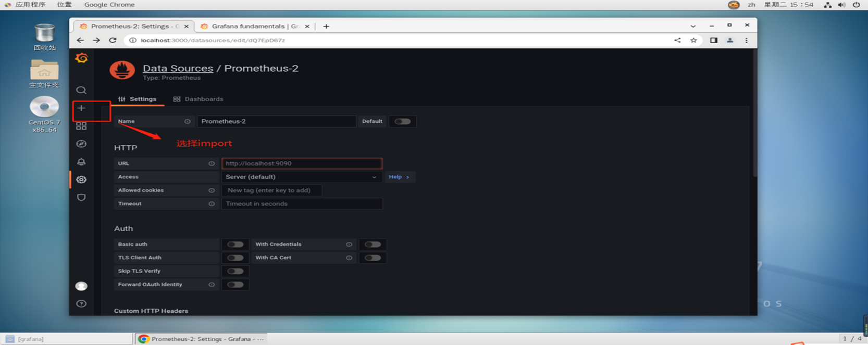Image resolution: width=868 pixels, height=345 pixels.
Task: Open a new browser tab
Action: (326, 26)
